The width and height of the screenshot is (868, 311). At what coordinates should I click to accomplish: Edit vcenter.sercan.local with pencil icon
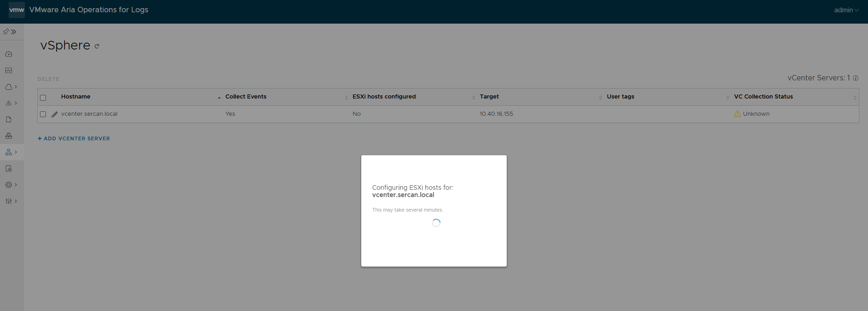55,114
